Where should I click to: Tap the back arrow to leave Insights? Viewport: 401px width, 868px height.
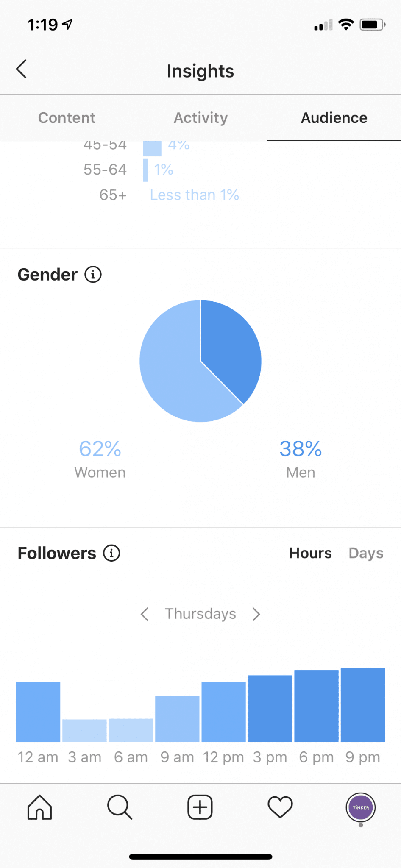coord(21,69)
